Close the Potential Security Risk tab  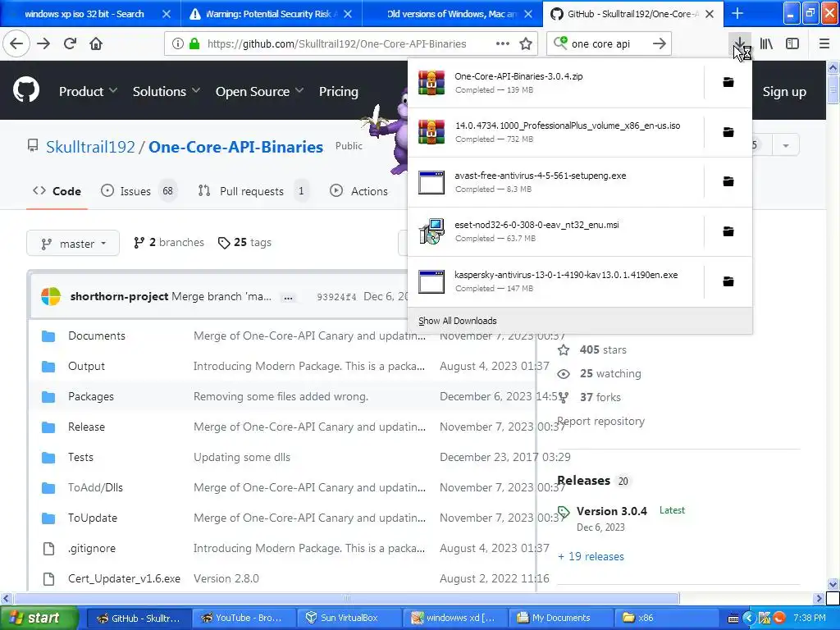click(348, 14)
